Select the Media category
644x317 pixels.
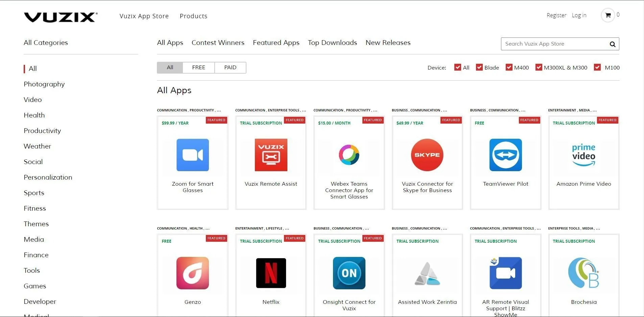(x=34, y=239)
